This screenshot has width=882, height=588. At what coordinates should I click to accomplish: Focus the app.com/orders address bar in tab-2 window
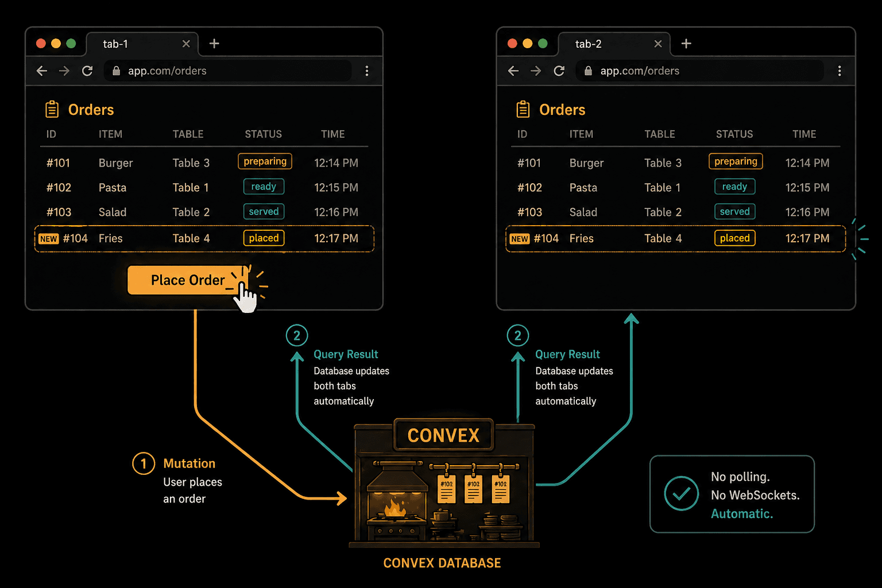(x=700, y=71)
